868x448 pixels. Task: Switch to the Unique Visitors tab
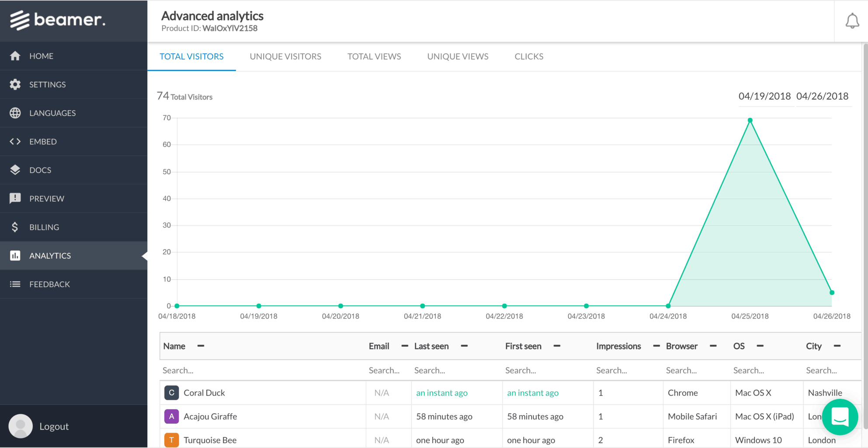285,56
